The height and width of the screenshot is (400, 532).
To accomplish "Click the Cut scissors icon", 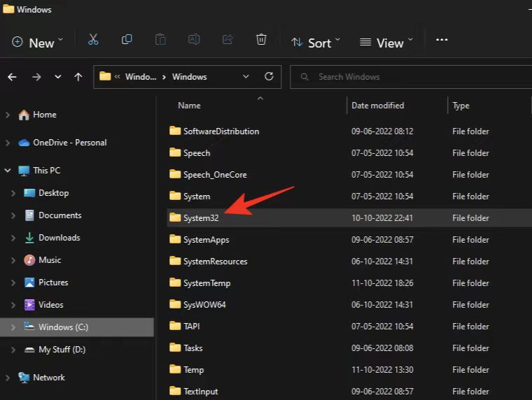I will point(93,40).
